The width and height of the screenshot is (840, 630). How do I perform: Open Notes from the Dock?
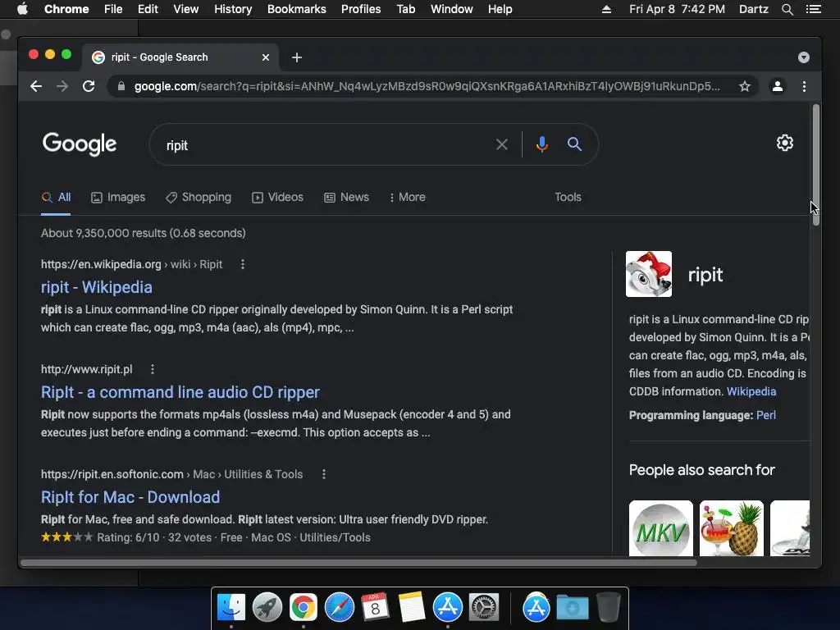click(x=412, y=607)
